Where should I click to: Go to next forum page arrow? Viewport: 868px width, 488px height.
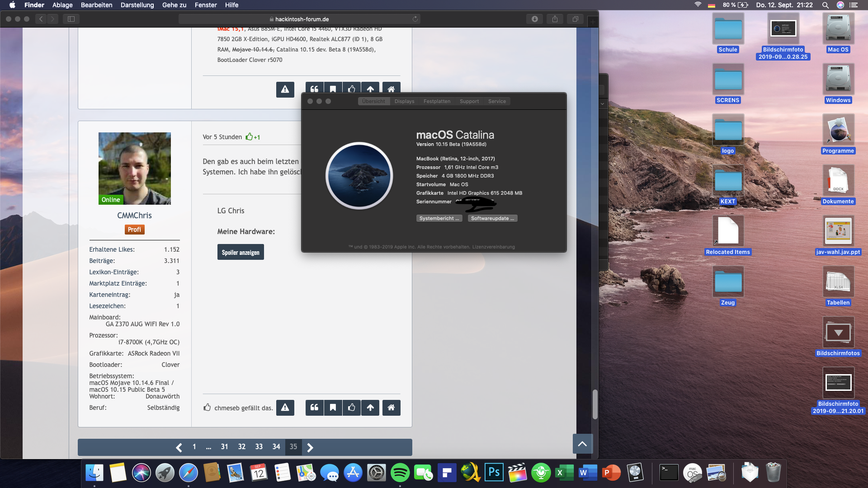(310, 447)
